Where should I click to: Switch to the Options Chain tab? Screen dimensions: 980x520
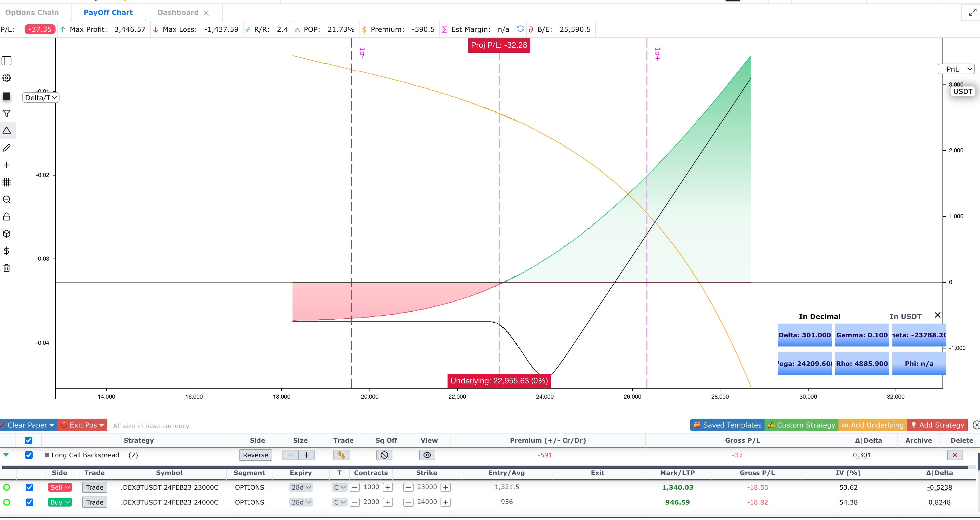pyautogui.click(x=32, y=13)
